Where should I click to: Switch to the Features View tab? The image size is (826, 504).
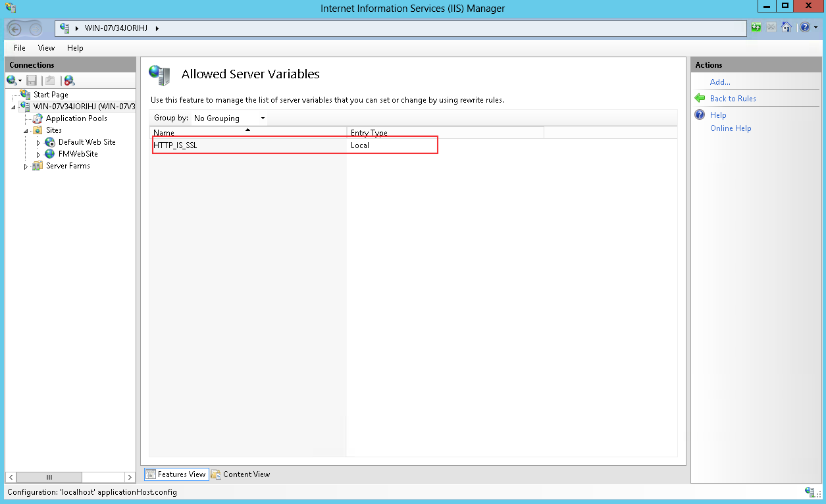coord(176,474)
